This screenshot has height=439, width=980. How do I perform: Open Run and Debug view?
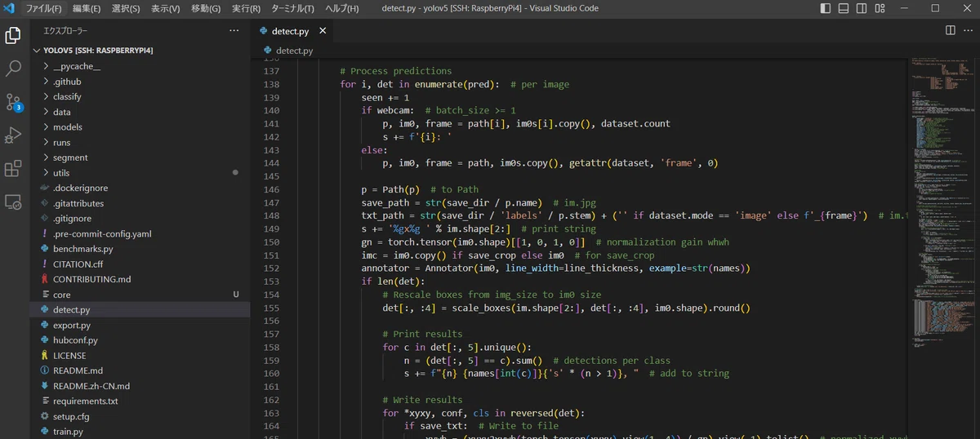coord(13,135)
